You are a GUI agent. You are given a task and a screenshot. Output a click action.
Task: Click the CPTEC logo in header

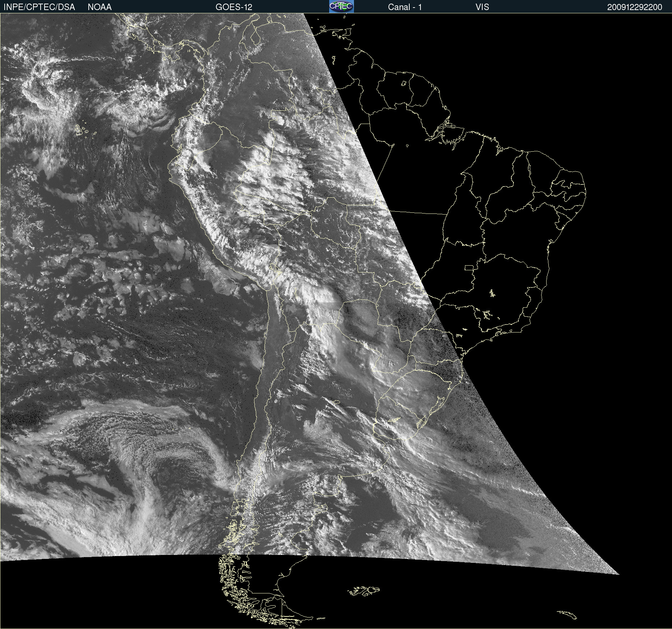pyautogui.click(x=341, y=6)
